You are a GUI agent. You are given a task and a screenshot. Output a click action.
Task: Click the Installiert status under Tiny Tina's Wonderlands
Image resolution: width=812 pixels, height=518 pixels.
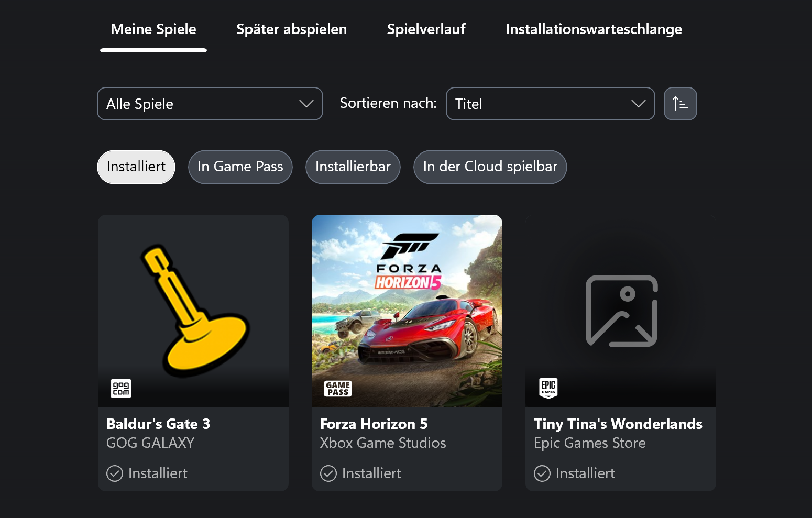point(585,473)
